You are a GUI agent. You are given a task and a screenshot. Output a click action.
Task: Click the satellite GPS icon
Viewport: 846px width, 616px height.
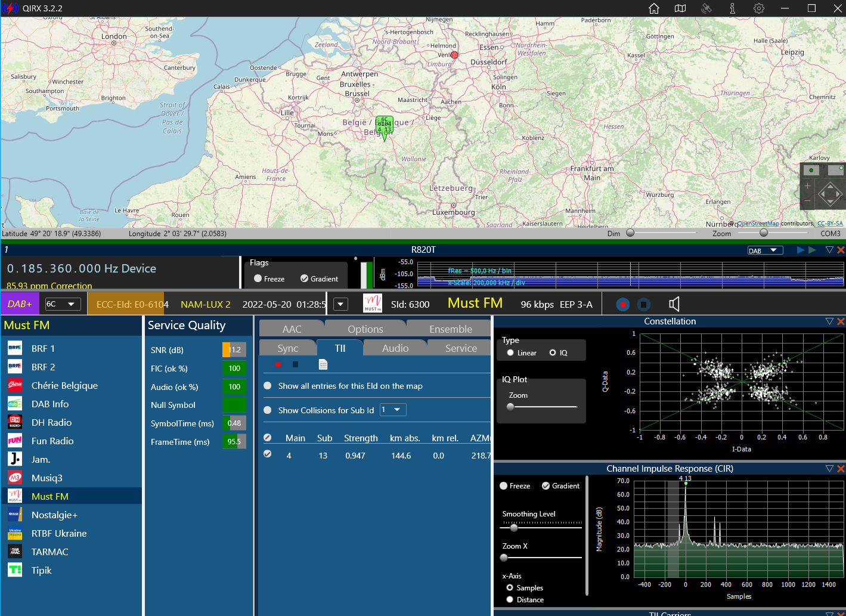pos(706,8)
